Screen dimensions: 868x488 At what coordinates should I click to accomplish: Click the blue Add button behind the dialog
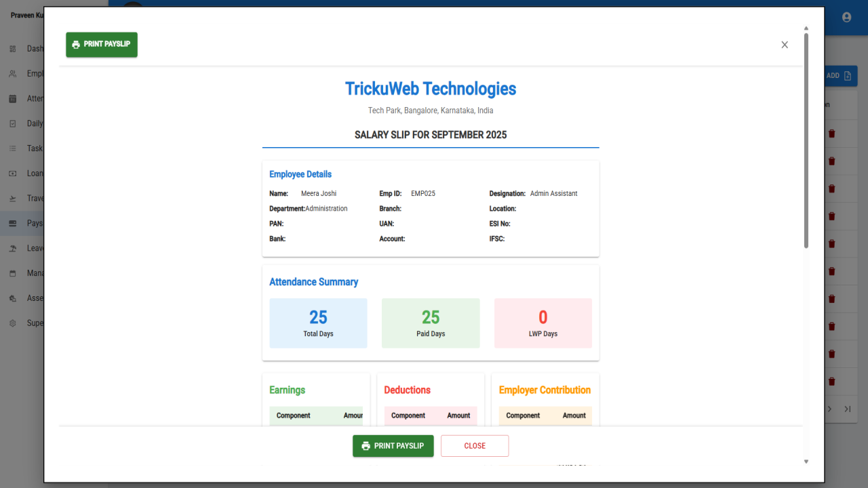pyautogui.click(x=841, y=76)
